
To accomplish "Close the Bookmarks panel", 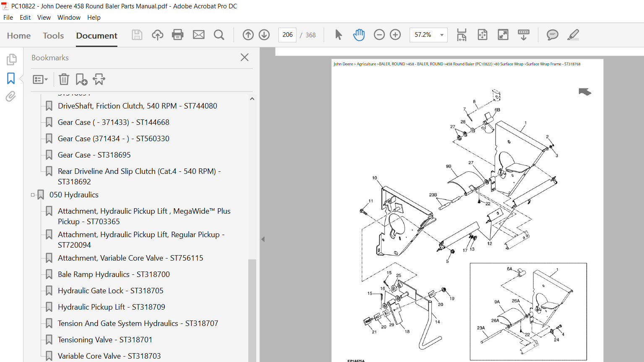I will tap(245, 57).
